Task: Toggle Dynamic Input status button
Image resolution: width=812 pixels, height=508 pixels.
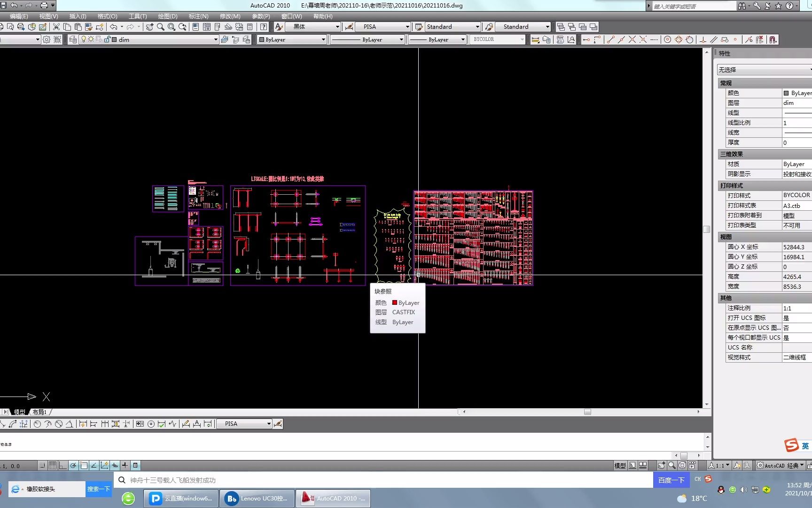Action: pos(115,465)
